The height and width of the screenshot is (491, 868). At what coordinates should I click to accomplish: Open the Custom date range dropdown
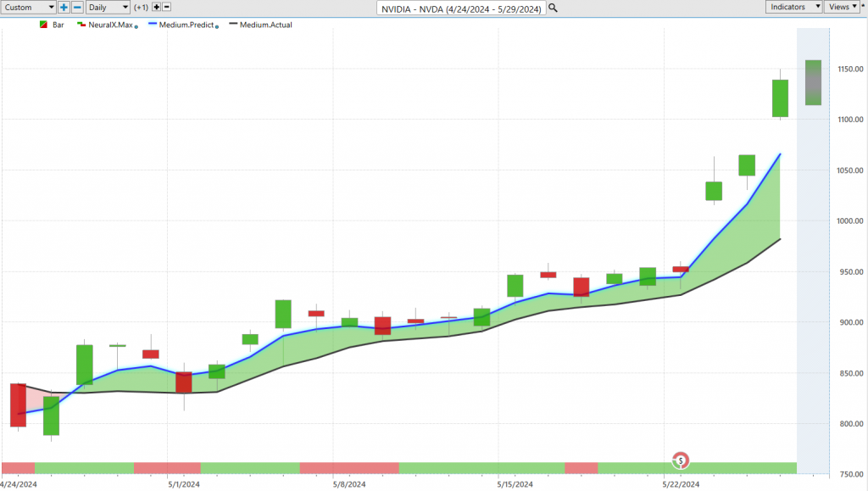(x=28, y=7)
